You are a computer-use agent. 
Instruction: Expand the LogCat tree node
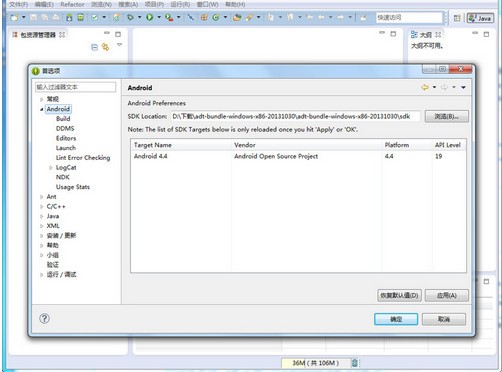tap(51, 168)
